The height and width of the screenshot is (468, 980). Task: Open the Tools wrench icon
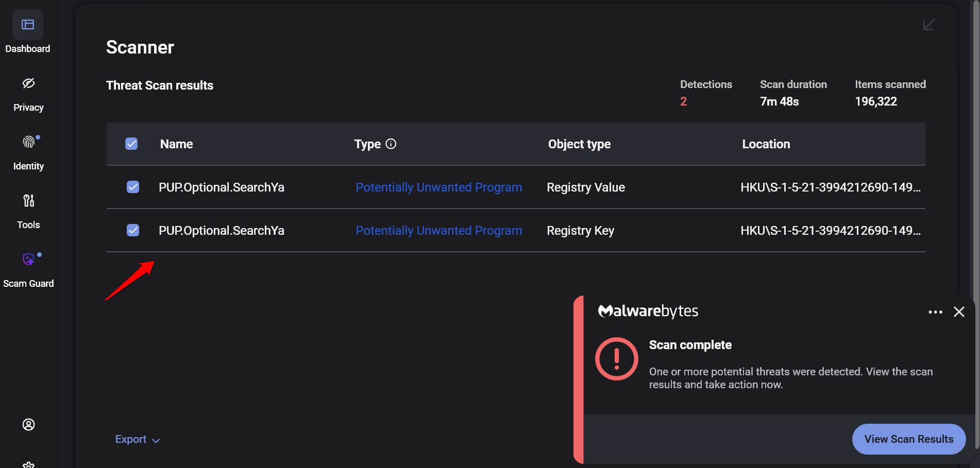pyautogui.click(x=28, y=200)
